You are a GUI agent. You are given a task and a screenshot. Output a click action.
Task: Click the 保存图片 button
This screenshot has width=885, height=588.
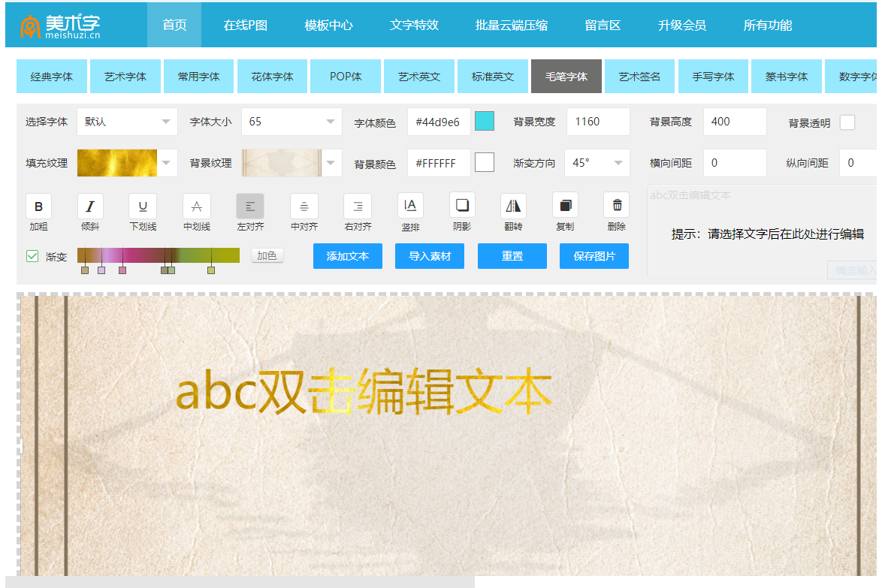[x=594, y=256]
